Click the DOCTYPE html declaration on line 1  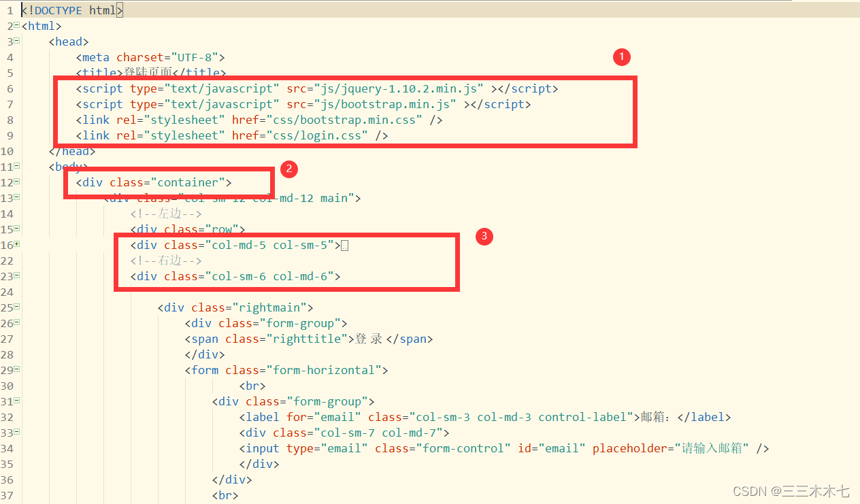[72, 11]
